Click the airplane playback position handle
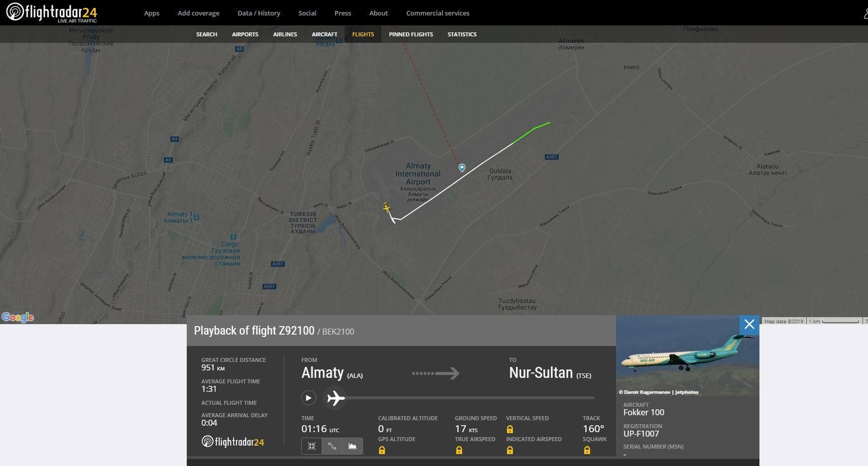 (x=336, y=398)
